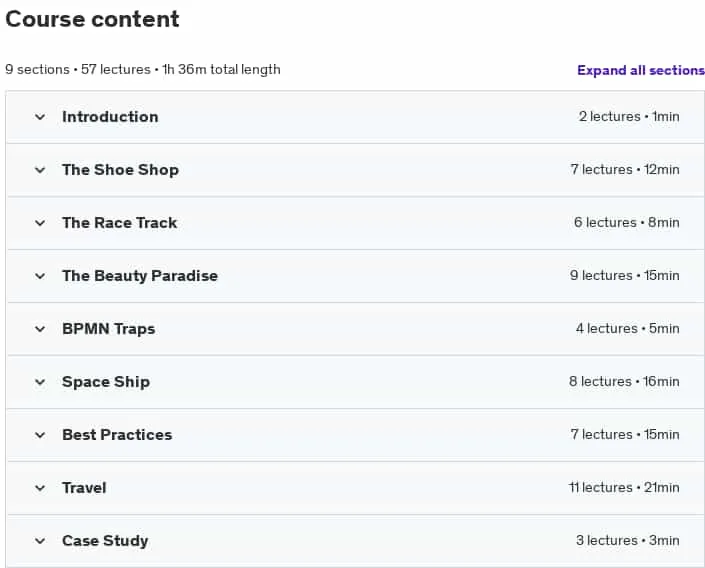Click Travel's 11 lectures 21min label

[624, 487]
